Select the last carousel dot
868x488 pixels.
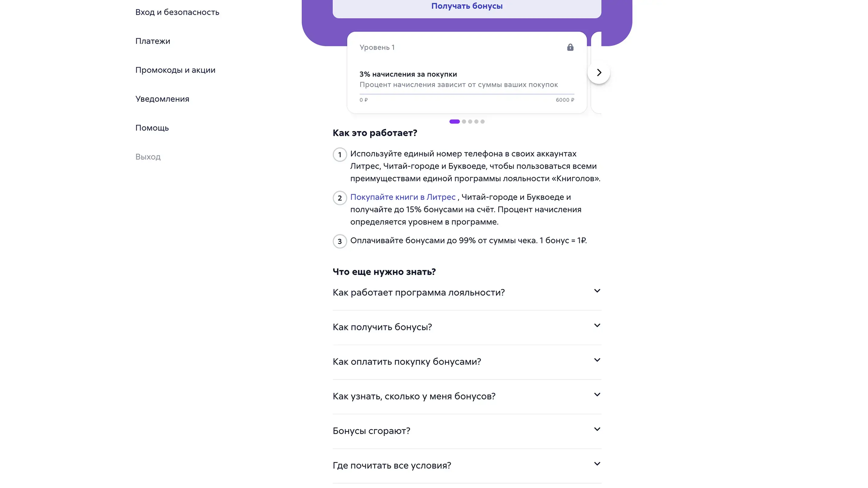point(483,122)
